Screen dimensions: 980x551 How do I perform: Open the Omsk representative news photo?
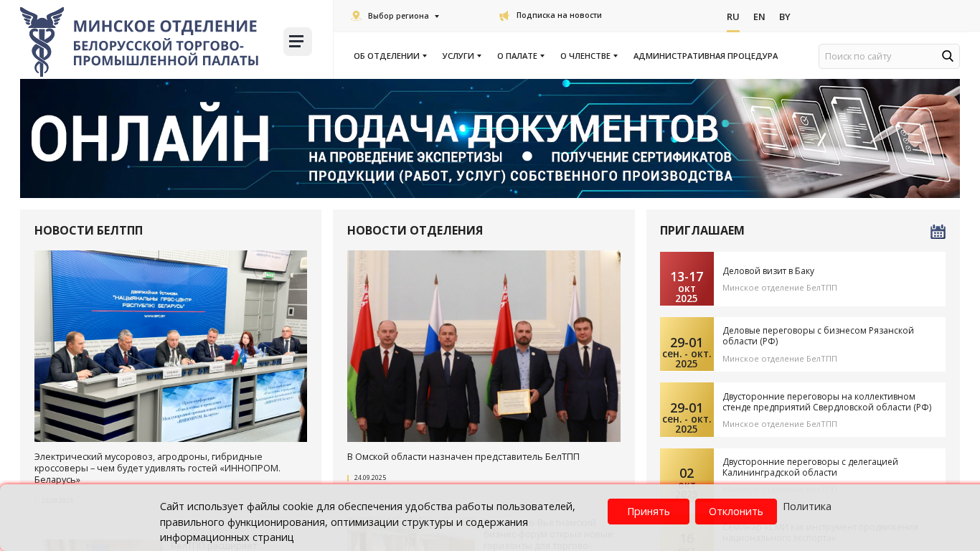pos(484,346)
